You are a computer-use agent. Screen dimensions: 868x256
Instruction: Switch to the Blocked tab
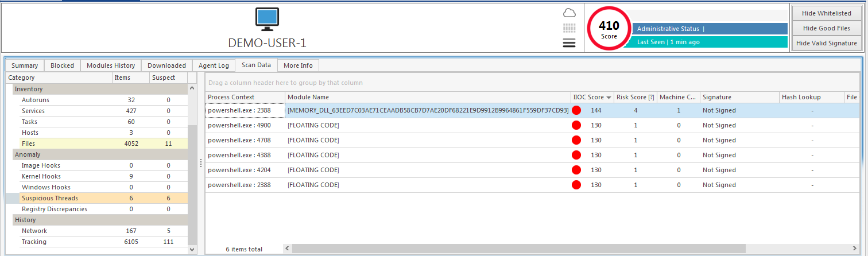62,65
